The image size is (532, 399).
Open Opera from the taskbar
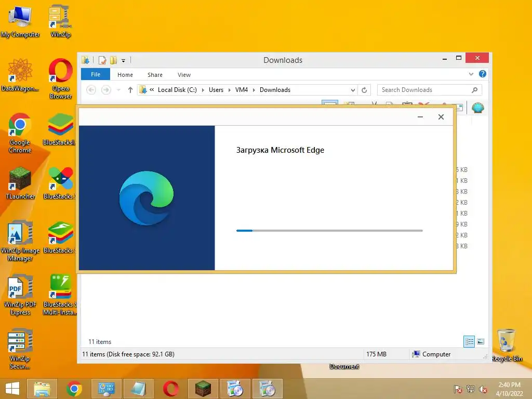point(170,389)
